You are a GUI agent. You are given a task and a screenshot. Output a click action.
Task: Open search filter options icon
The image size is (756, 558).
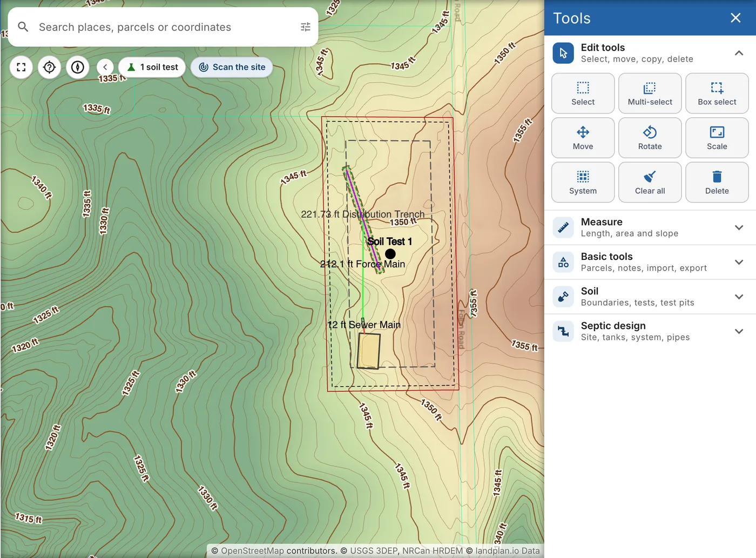306,27
